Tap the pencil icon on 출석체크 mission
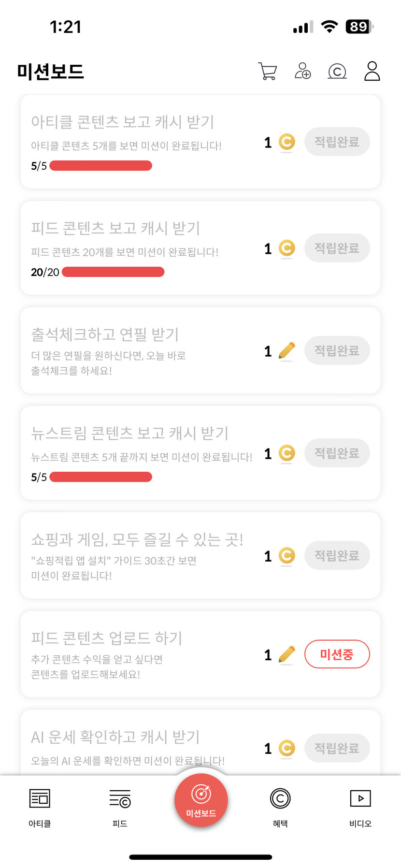Viewport: 401px width, 868px height. [x=286, y=351]
